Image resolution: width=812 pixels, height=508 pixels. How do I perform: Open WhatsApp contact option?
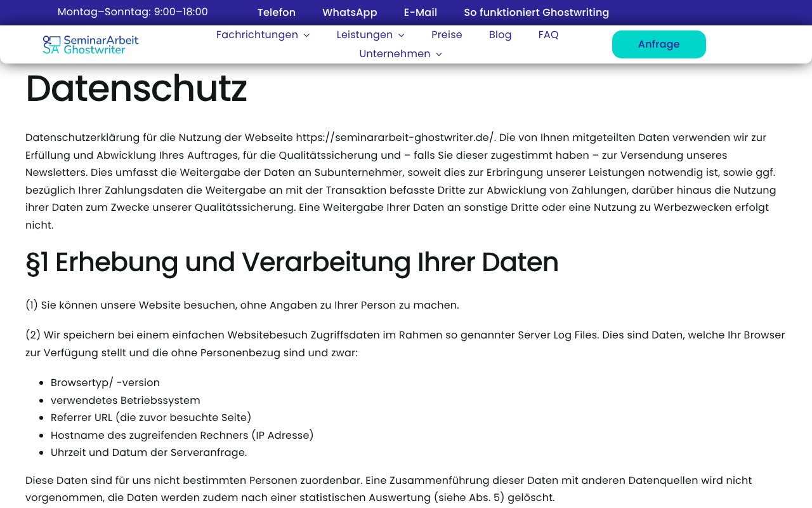[x=350, y=13]
